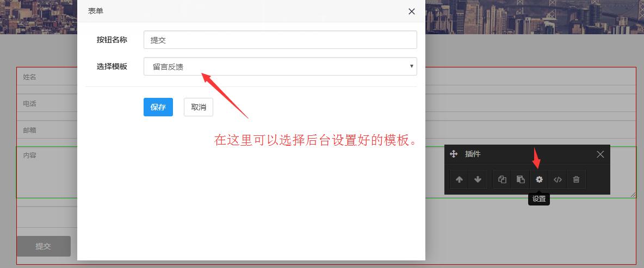Viewport: 644px width, 268px height.
Task: Grab the move handle on the 插件 panel
Action: (454, 154)
